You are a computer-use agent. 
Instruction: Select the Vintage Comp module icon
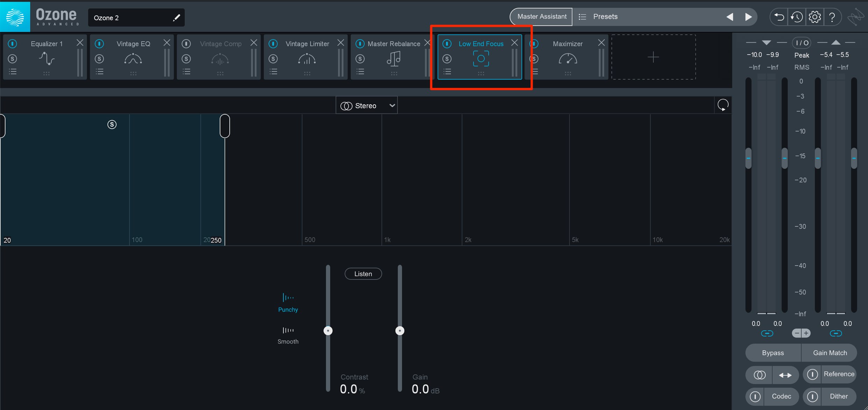(220, 59)
